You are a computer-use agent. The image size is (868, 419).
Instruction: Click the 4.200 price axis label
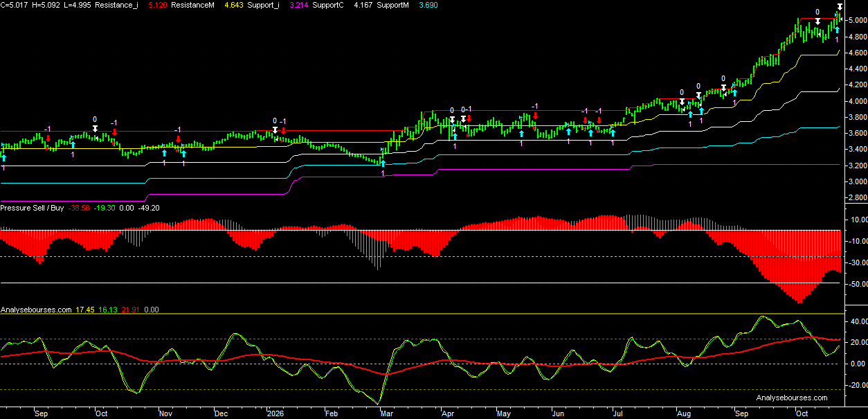point(857,84)
